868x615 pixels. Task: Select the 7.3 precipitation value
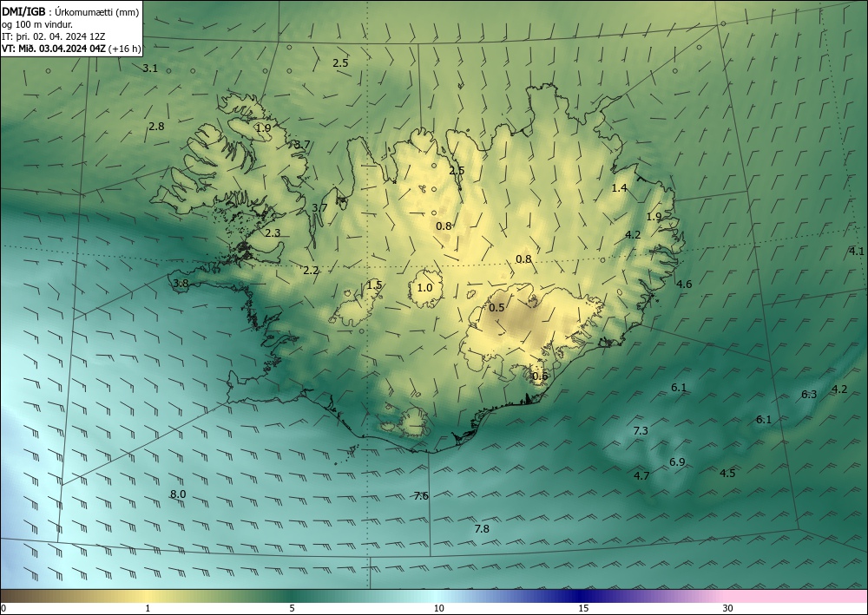(641, 430)
